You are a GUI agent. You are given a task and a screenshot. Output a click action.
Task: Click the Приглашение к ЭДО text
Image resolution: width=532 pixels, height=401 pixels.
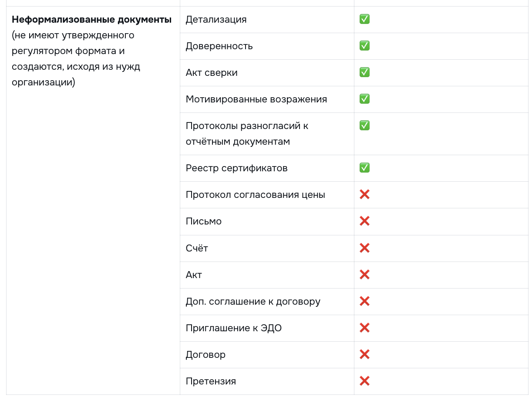(233, 328)
